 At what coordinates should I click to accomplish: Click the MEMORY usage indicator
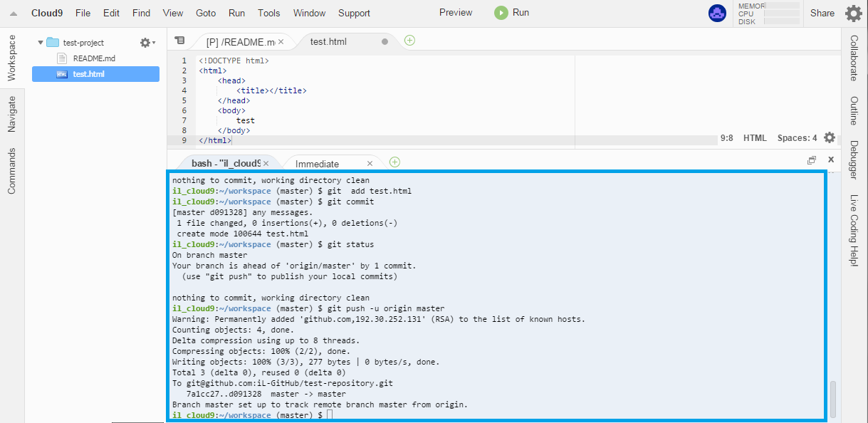coord(769,6)
